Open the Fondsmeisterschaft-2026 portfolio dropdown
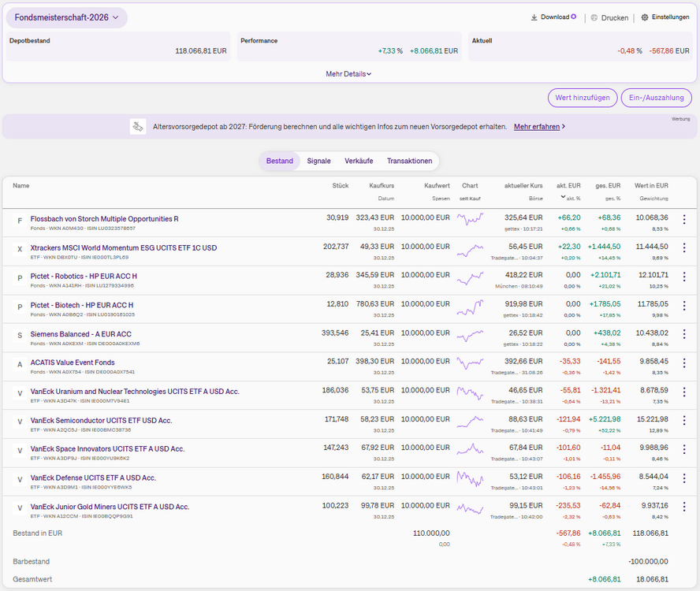 tap(66, 17)
